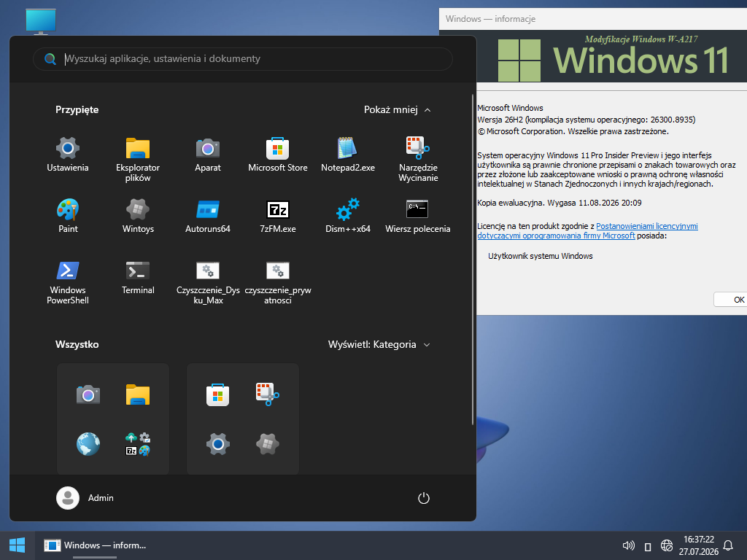Open network globe icon in system tray
The height and width of the screenshot is (560, 747).
pos(667,545)
